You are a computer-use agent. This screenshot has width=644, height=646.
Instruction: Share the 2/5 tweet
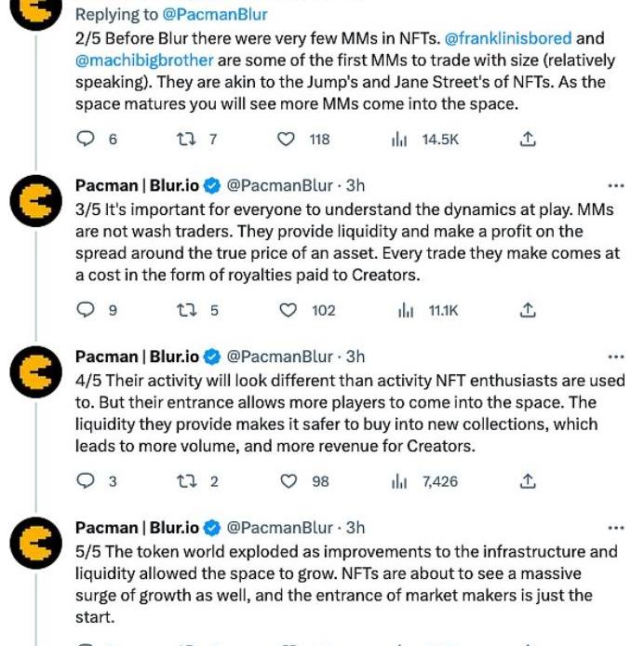528,140
